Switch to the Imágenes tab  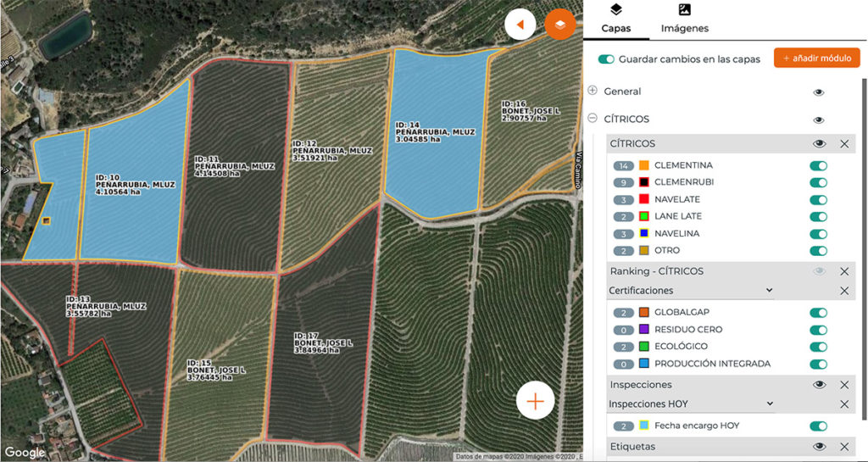[684, 19]
